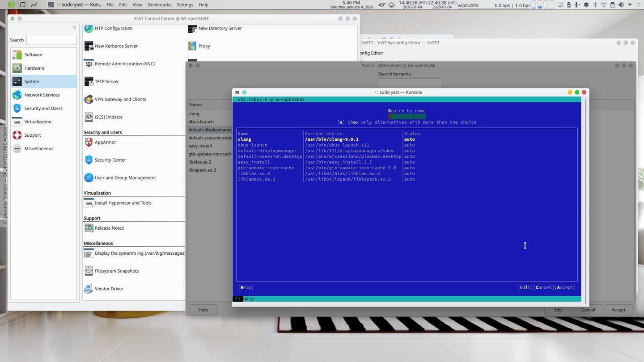644x362 pixels.
Task: Open the Wi-Fi network icon in the system tray
Action: coord(604,5)
